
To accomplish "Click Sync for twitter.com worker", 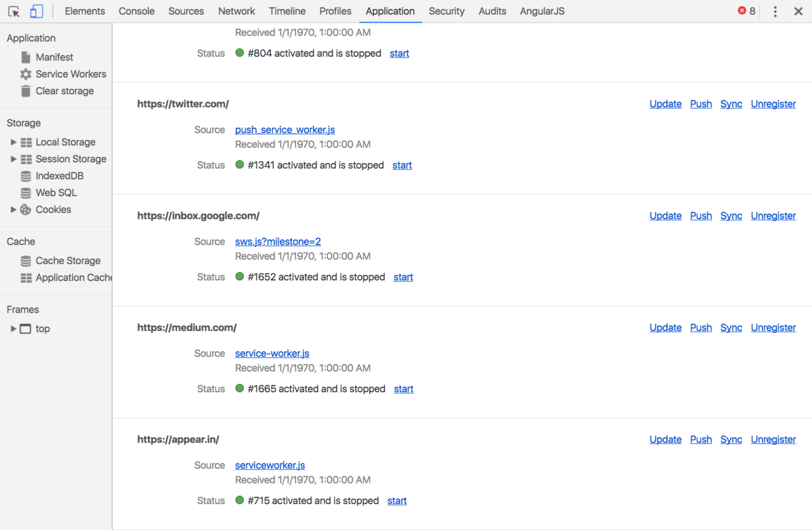I will coord(731,104).
